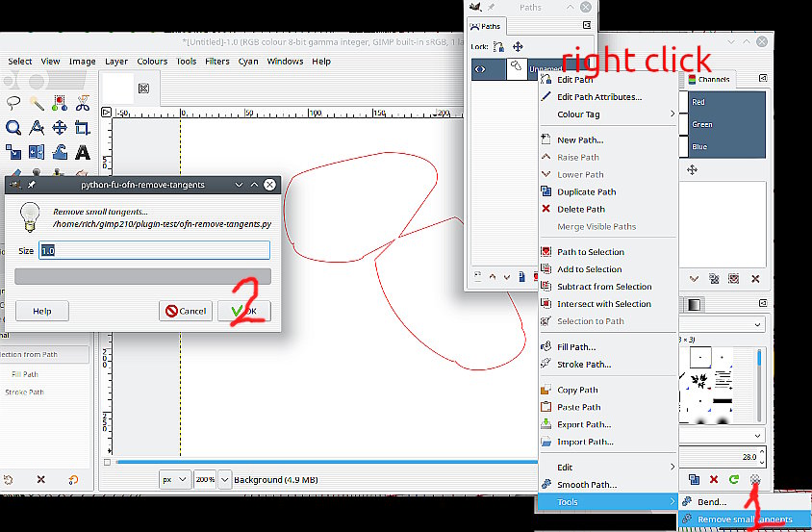
Task: Click brush spacing stepper down arrow
Action: click(762, 461)
